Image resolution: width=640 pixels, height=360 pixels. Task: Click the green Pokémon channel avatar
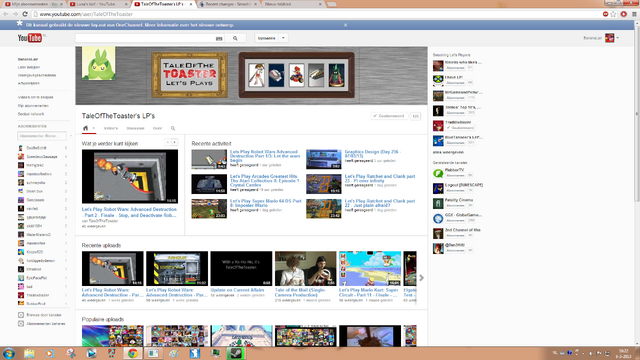(99, 63)
